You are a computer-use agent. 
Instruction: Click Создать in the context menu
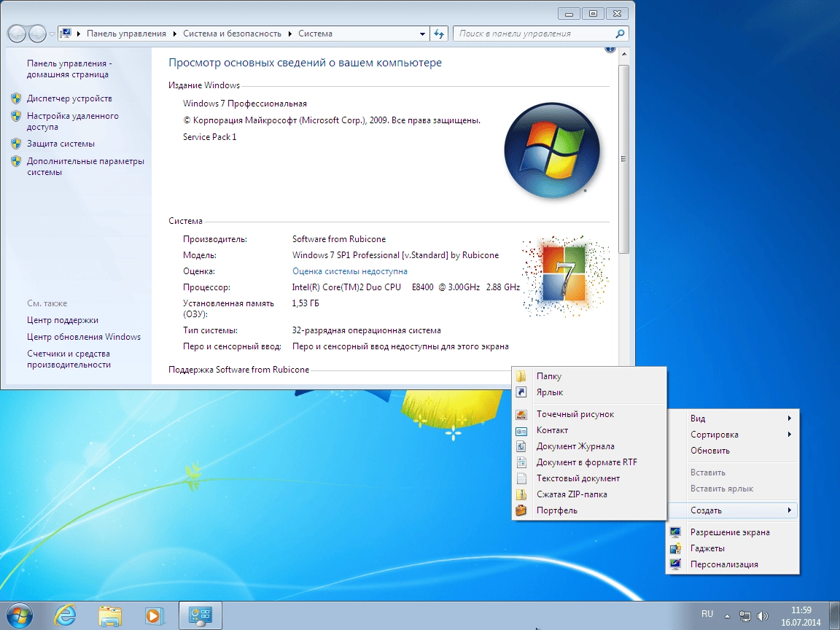pos(733,510)
